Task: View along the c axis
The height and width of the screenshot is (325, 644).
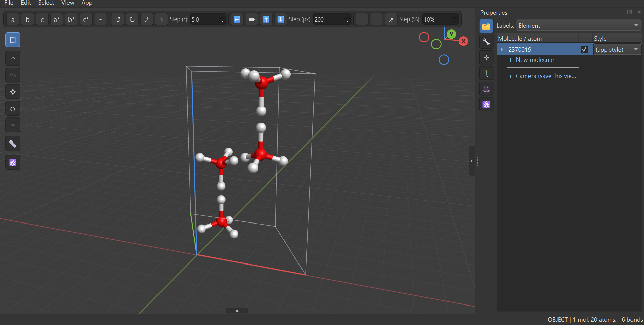Action: tap(42, 19)
